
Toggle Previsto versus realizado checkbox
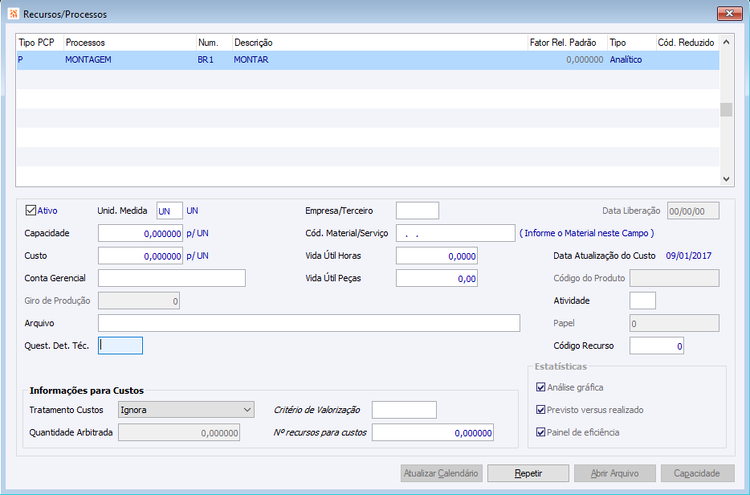pyautogui.click(x=540, y=409)
